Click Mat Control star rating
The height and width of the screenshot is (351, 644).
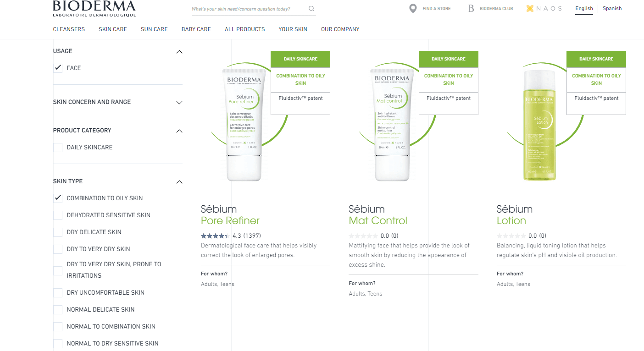[362, 236]
